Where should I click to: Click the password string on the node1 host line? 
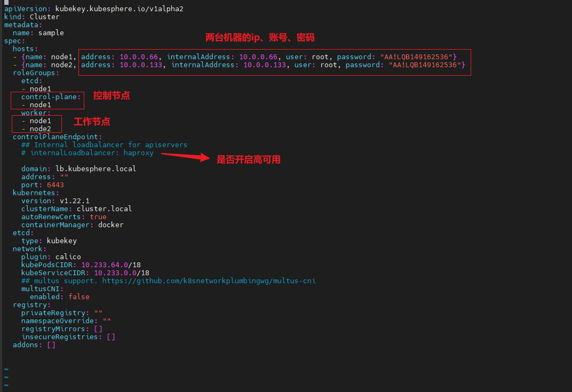click(x=416, y=57)
